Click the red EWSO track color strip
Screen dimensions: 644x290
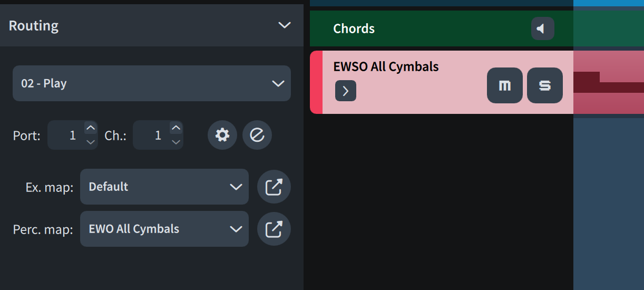coord(316,82)
